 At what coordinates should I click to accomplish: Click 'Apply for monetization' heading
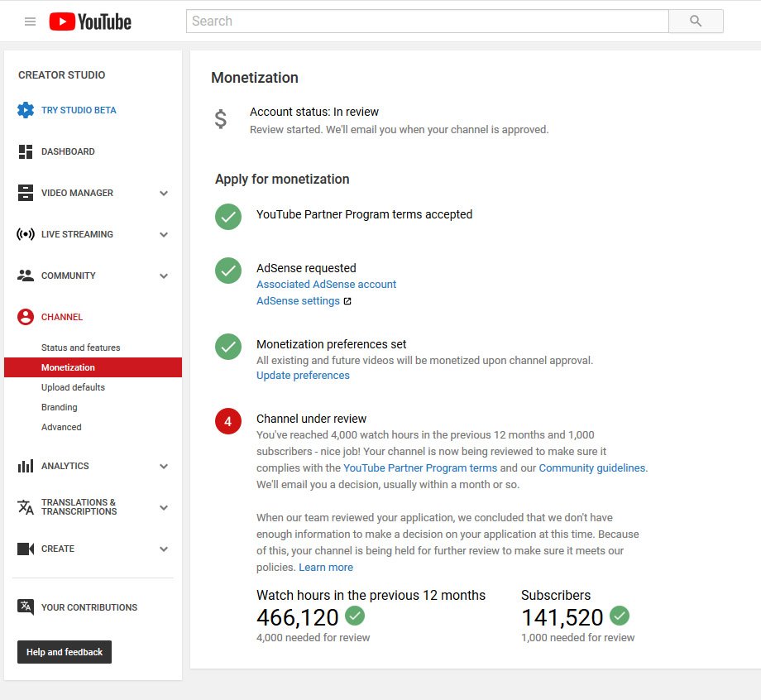coord(282,179)
